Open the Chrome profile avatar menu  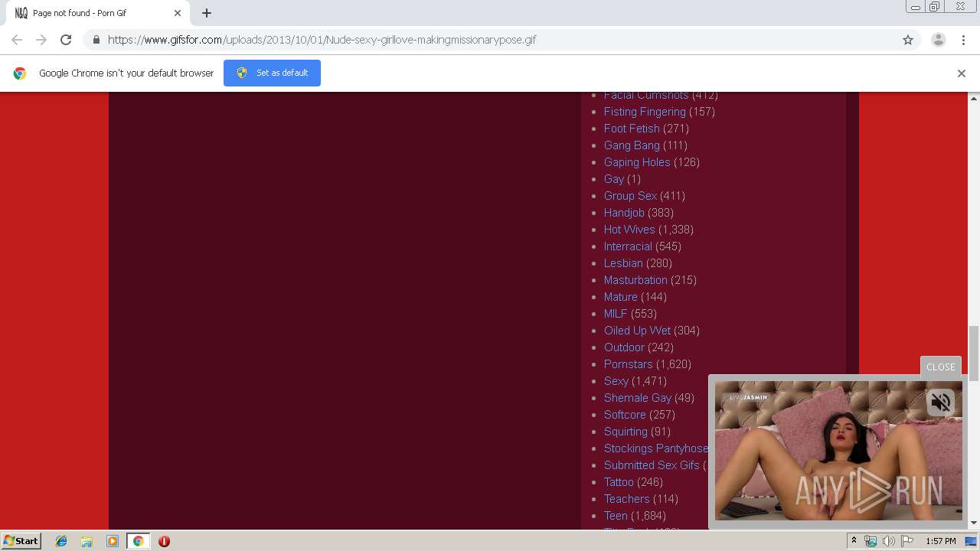(x=939, y=40)
